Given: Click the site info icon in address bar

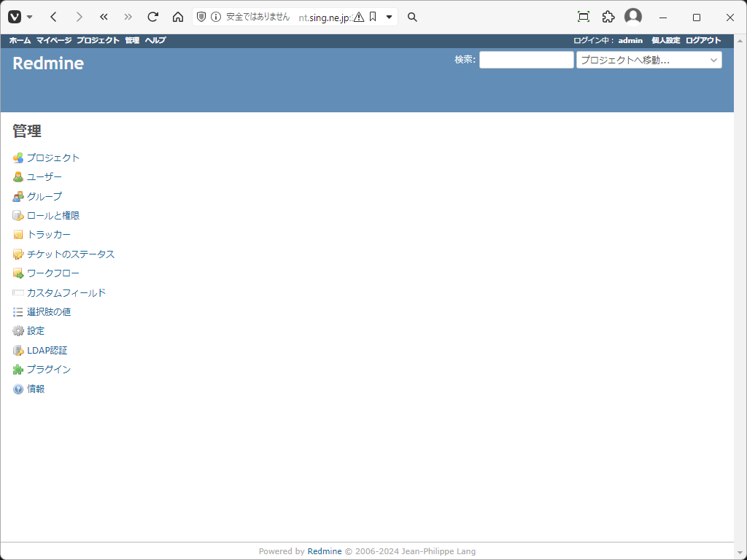Looking at the screenshot, I should tap(216, 17).
